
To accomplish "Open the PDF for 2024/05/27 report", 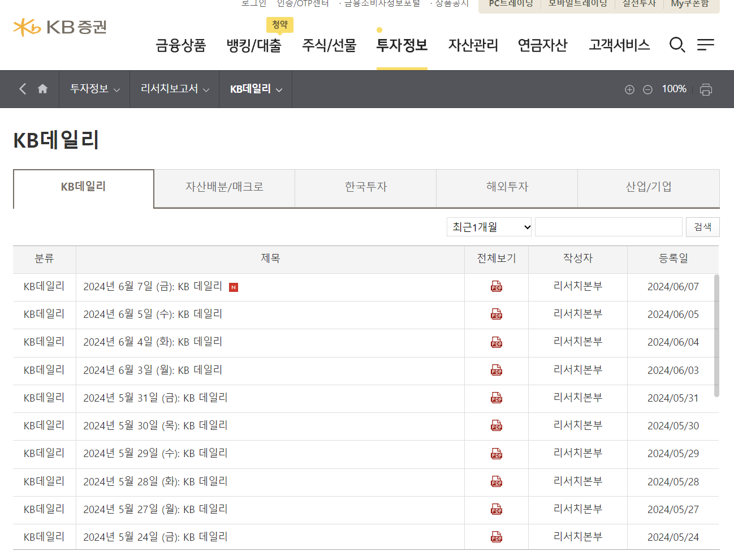I will pyautogui.click(x=496, y=509).
